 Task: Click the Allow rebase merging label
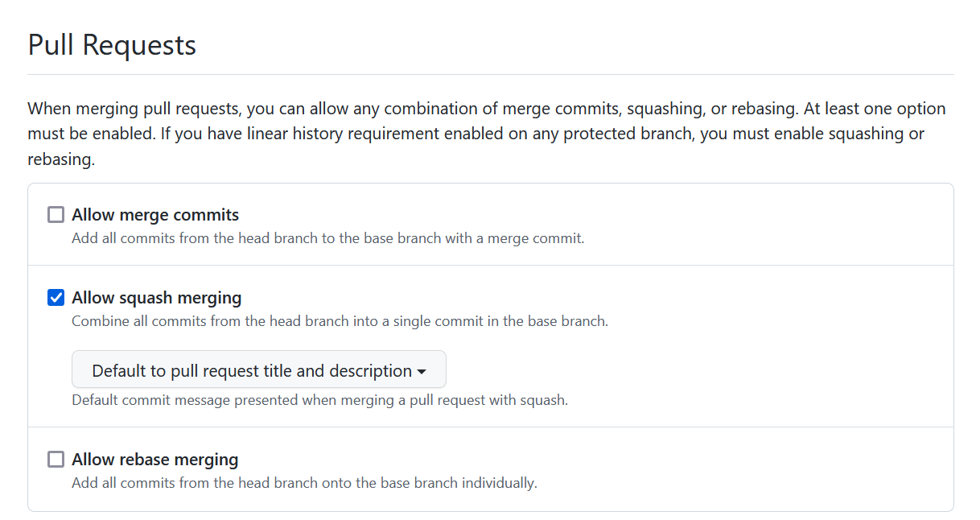154,459
